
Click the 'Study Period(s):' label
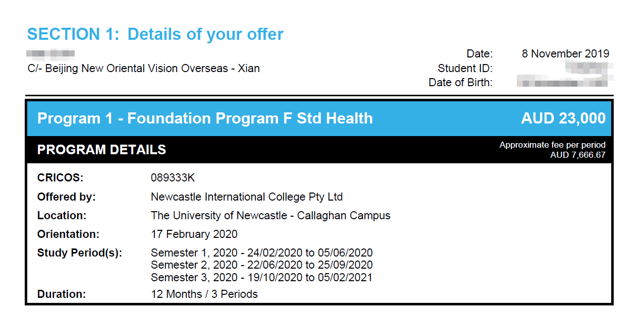[x=80, y=253]
